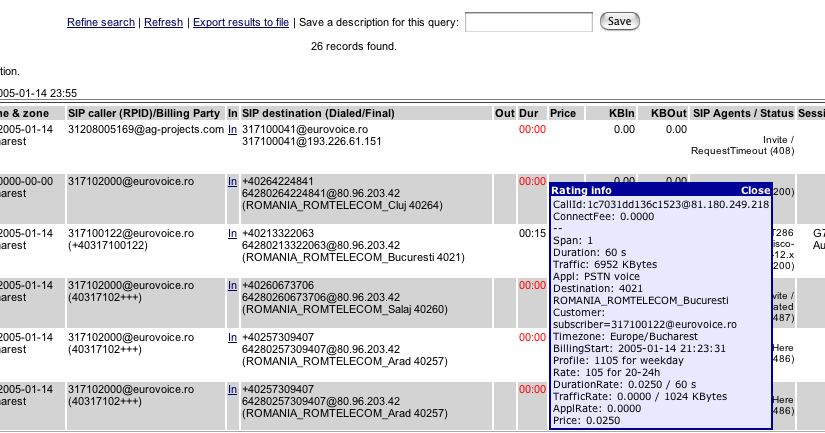Select 'Traffic: 6952 KBytes' line
Viewport: 825px width, 433px height.
(x=605, y=264)
